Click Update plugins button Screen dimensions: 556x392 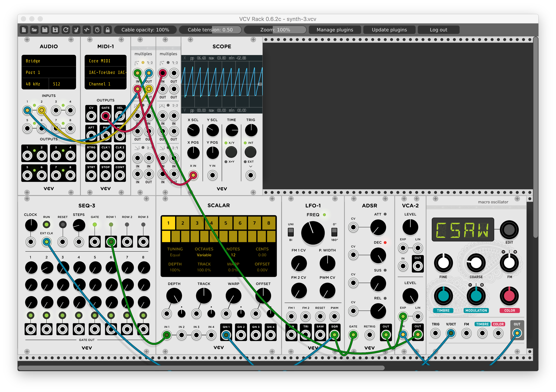click(389, 30)
